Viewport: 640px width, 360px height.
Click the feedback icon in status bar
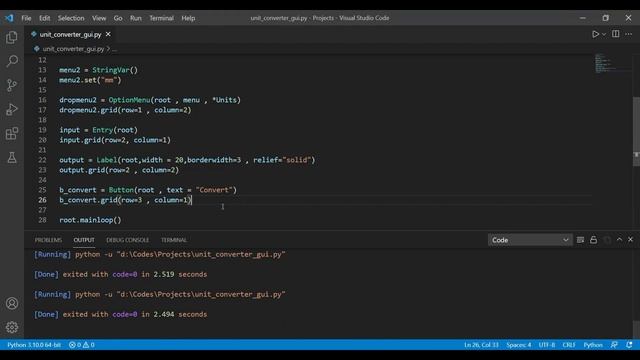tap(614, 345)
